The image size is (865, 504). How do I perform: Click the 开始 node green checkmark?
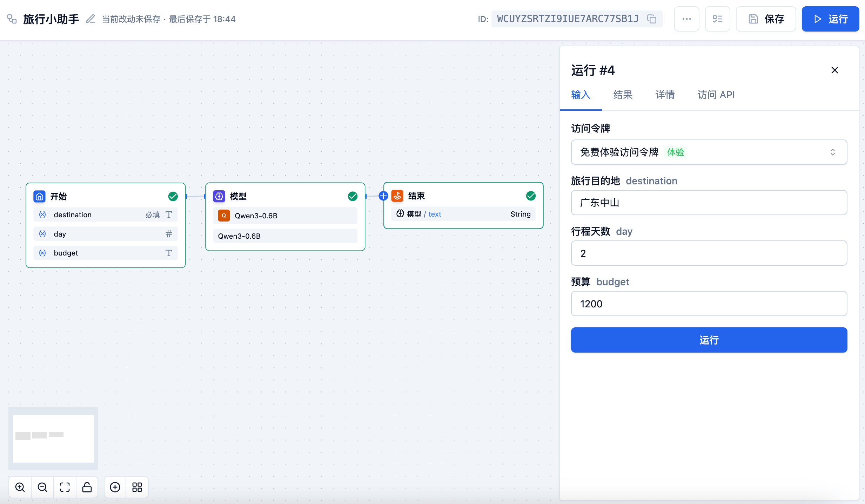coord(173,196)
